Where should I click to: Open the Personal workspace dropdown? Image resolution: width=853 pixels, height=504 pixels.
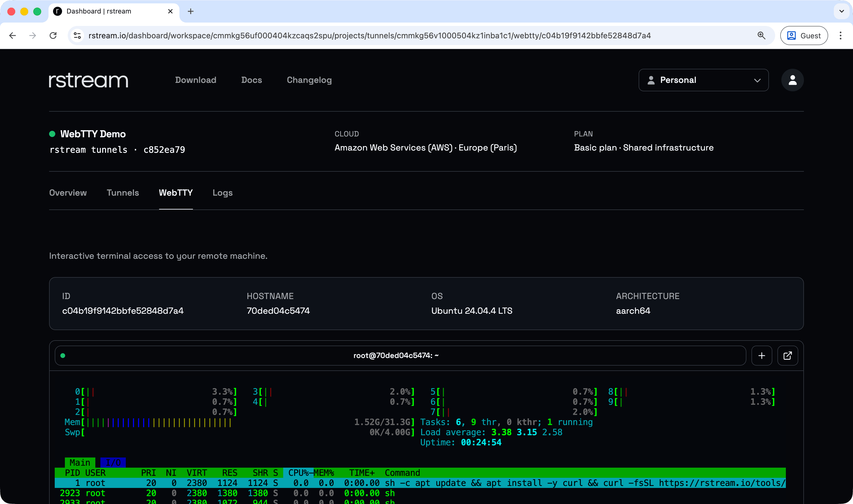click(x=703, y=80)
